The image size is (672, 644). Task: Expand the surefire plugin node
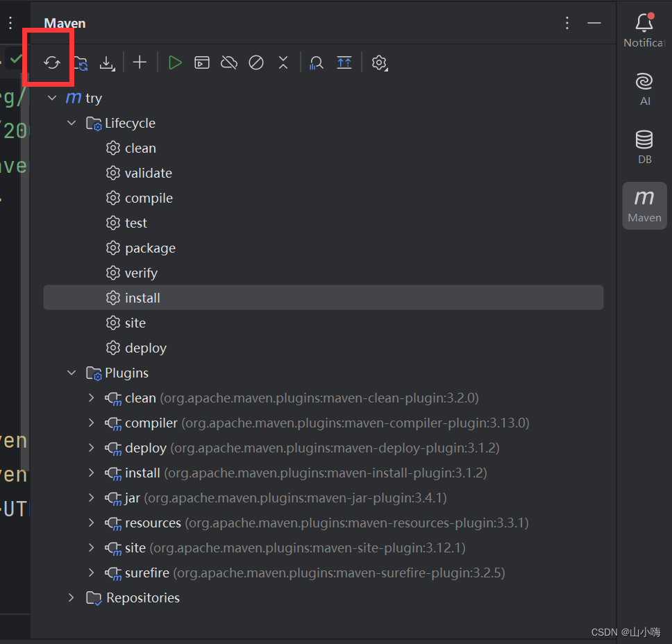[91, 573]
